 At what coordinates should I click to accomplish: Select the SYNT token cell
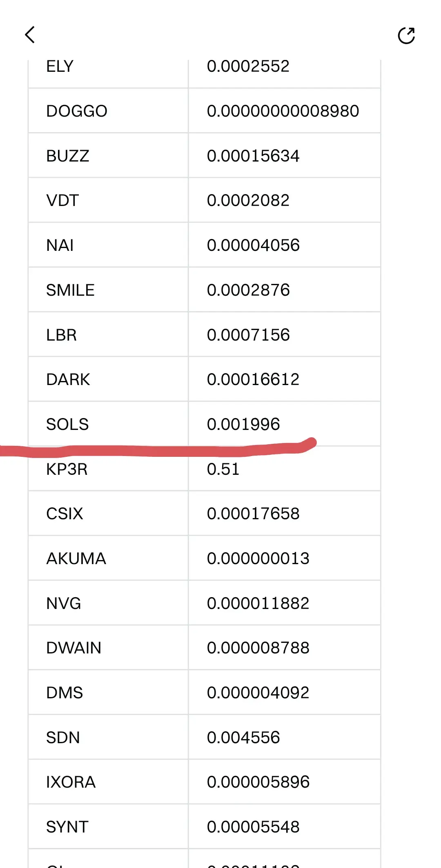[67, 827]
